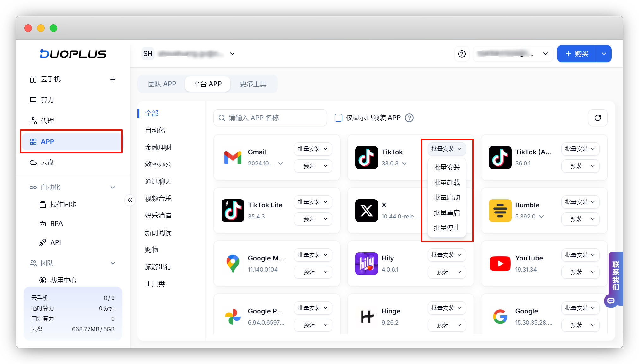Select the 新闻阅读 category

click(x=158, y=233)
